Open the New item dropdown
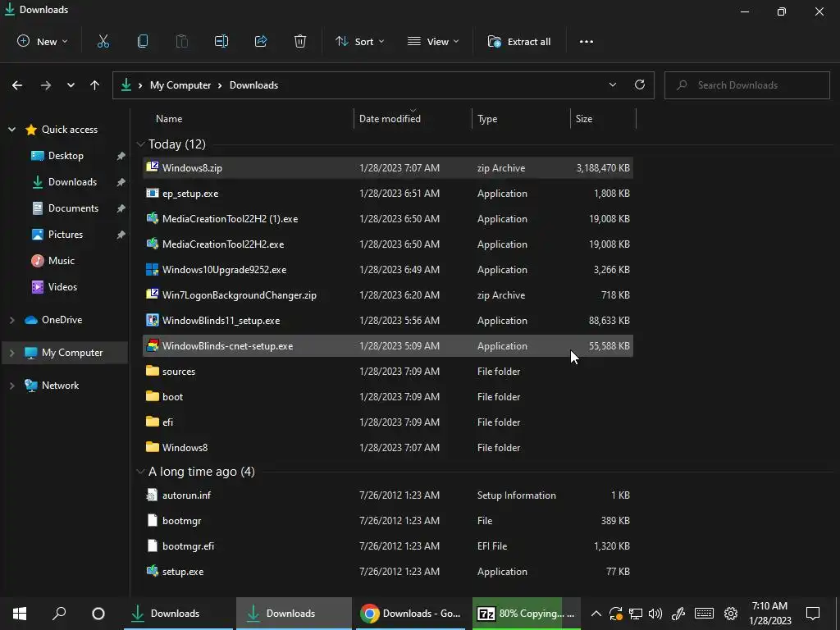This screenshot has height=630, width=840. click(43, 42)
